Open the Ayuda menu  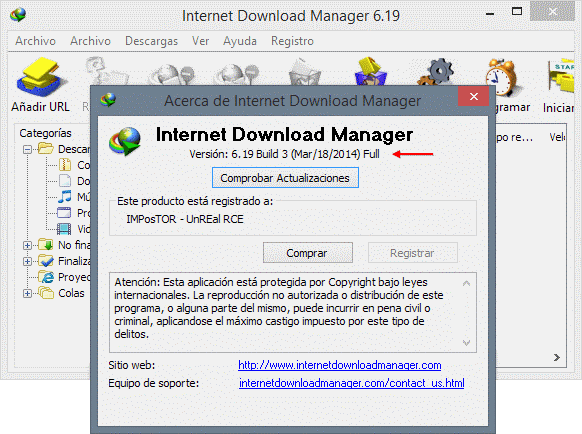[x=240, y=41]
